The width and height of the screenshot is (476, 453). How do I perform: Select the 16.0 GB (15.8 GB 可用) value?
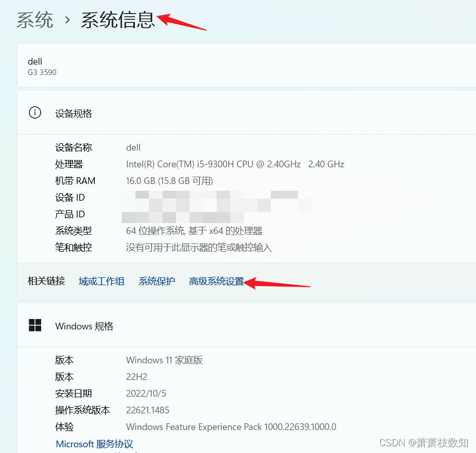pyautogui.click(x=169, y=181)
